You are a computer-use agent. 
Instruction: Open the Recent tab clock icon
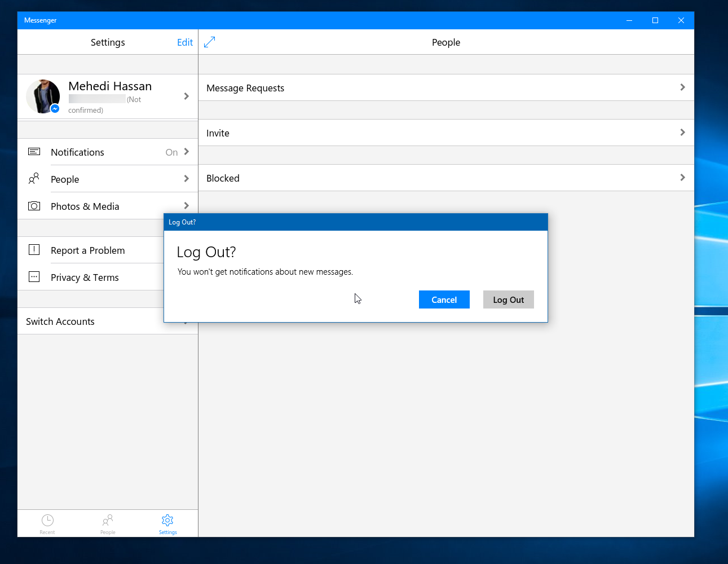point(47,520)
